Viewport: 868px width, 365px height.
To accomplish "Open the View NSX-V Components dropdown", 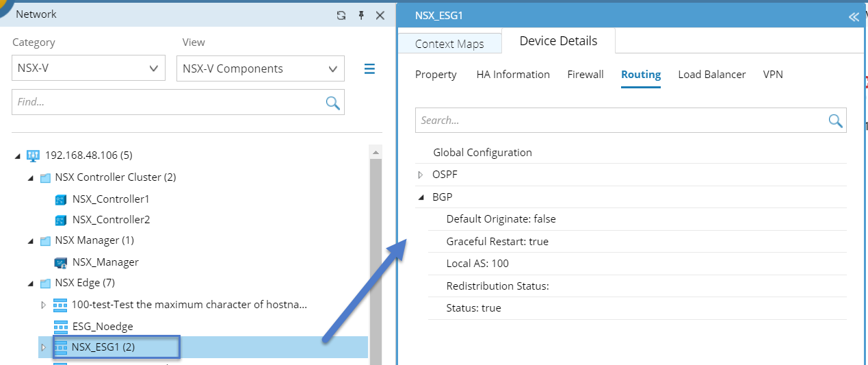I will point(260,68).
